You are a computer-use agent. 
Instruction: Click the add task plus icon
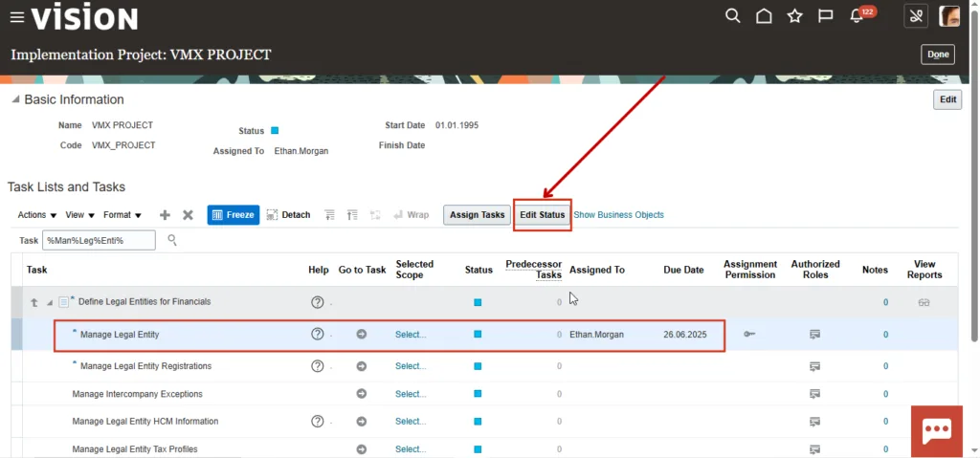165,215
